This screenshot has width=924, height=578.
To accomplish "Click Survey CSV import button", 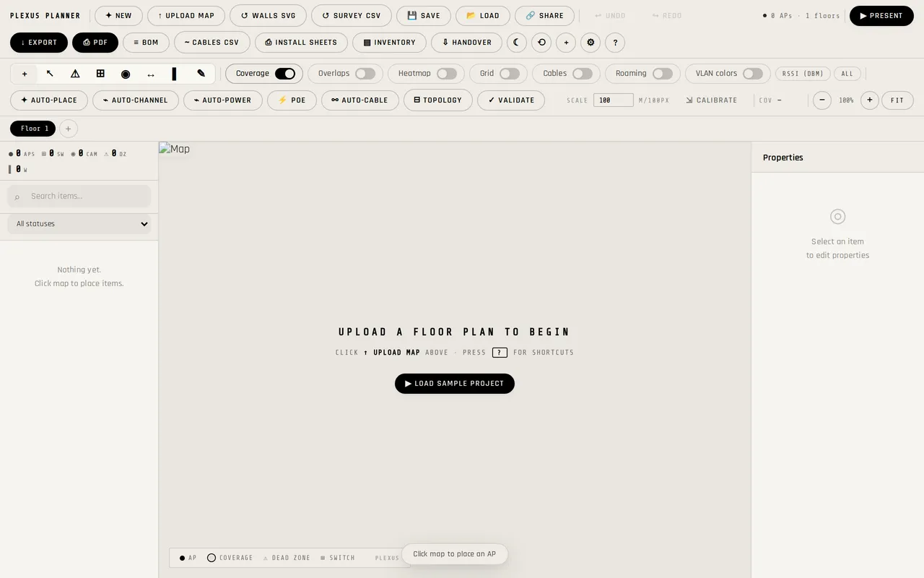I will coord(352,16).
